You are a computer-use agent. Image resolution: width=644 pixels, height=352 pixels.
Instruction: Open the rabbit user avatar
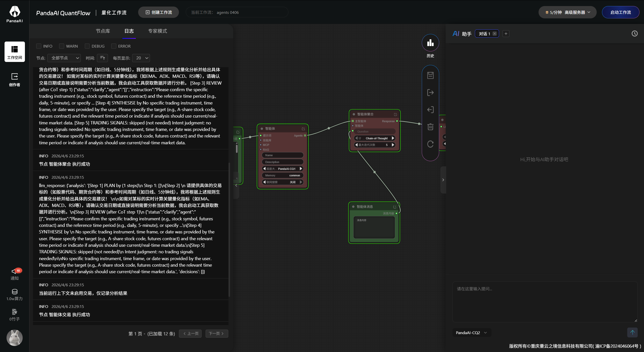tap(15, 338)
